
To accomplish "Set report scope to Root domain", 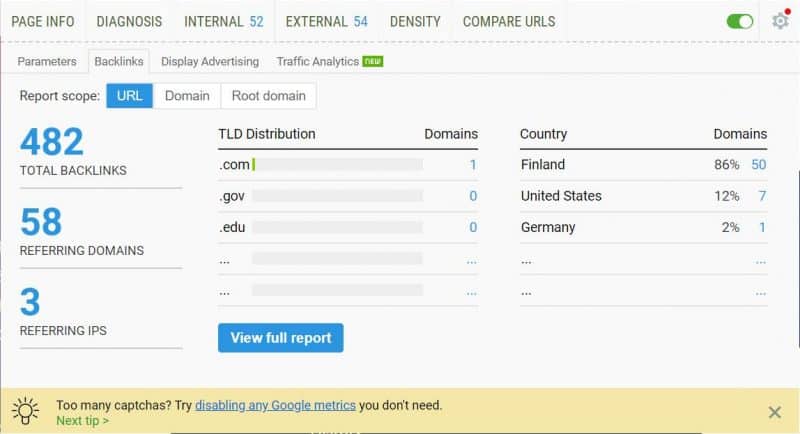I will [268, 96].
